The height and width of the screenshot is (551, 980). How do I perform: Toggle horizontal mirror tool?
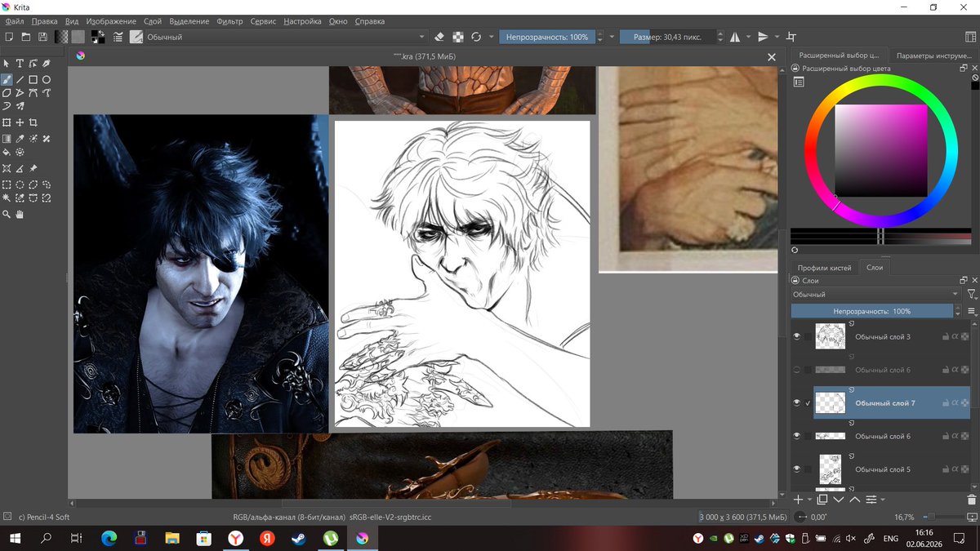click(x=734, y=37)
